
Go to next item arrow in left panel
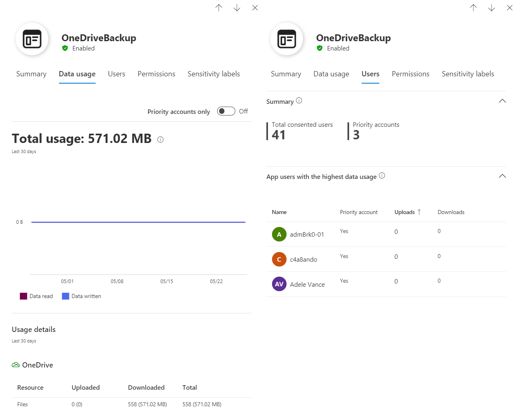(x=237, y=8)
